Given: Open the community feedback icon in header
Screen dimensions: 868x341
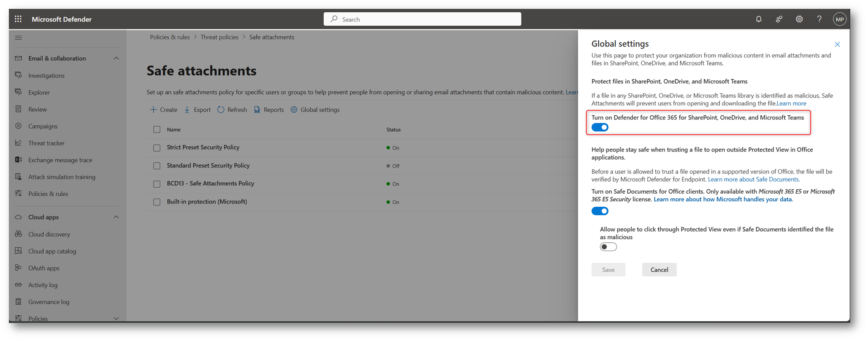Looking at the screenshot, I should pos(779,19).
